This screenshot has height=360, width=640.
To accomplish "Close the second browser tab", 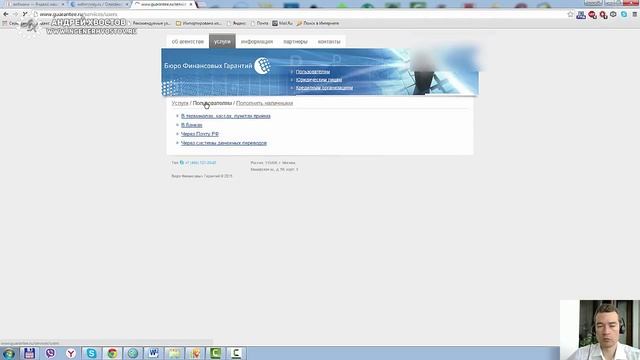I will (127, 4).
